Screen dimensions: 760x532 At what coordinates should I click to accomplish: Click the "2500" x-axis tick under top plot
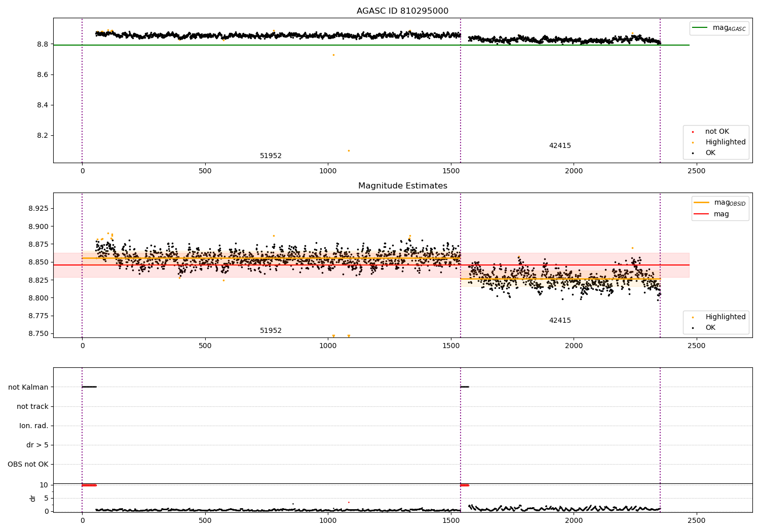click(697, 171)
